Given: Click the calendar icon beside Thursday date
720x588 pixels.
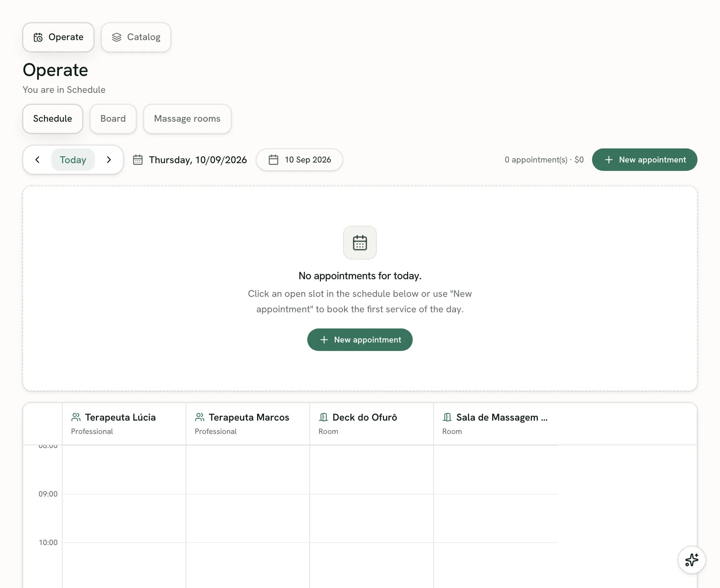Looking at the screenshot, I should coord(138,160).
